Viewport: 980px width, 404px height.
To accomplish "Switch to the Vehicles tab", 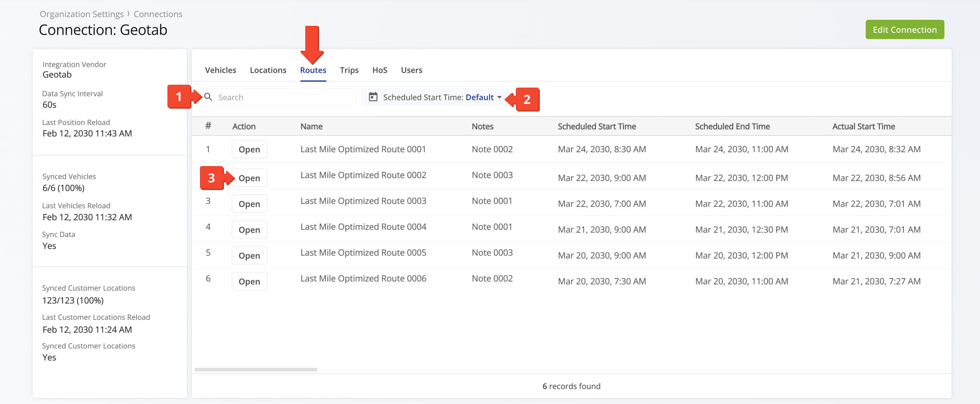I will point(221,70).
